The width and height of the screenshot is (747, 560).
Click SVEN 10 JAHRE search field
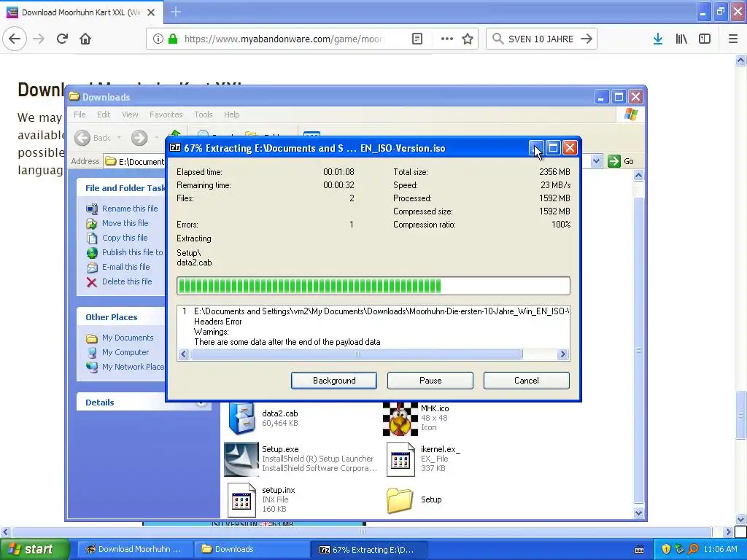click(541, 39)
